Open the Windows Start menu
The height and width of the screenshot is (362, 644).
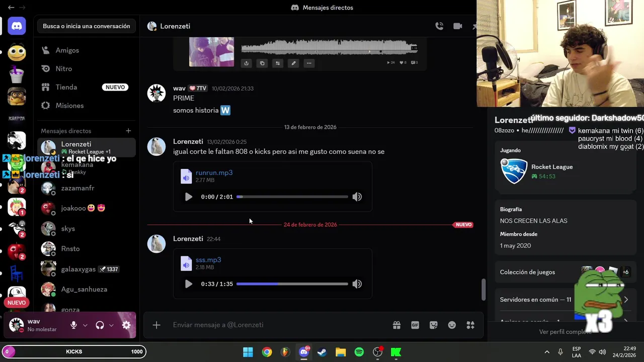[x=248, y=352]
